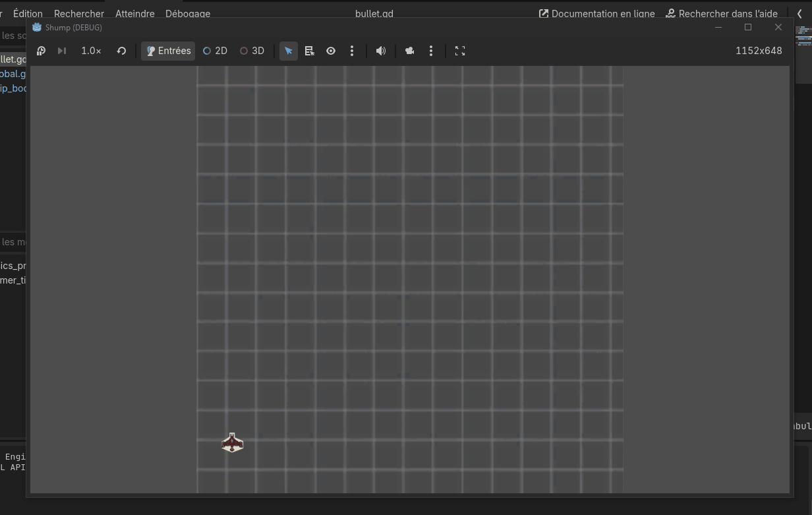Click the player spaceship sprite
Viewport: 812px width, 515px height.
(232, 442)
